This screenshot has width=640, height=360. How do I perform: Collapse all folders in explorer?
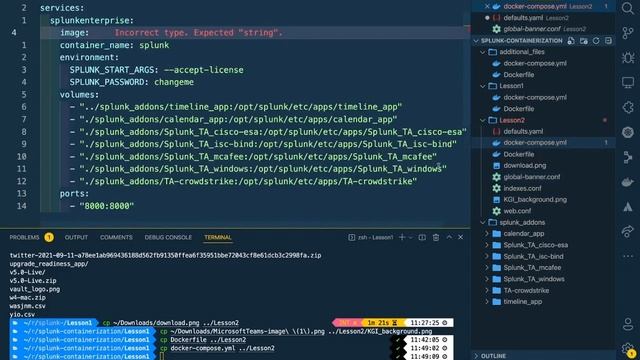coord(608,41)
